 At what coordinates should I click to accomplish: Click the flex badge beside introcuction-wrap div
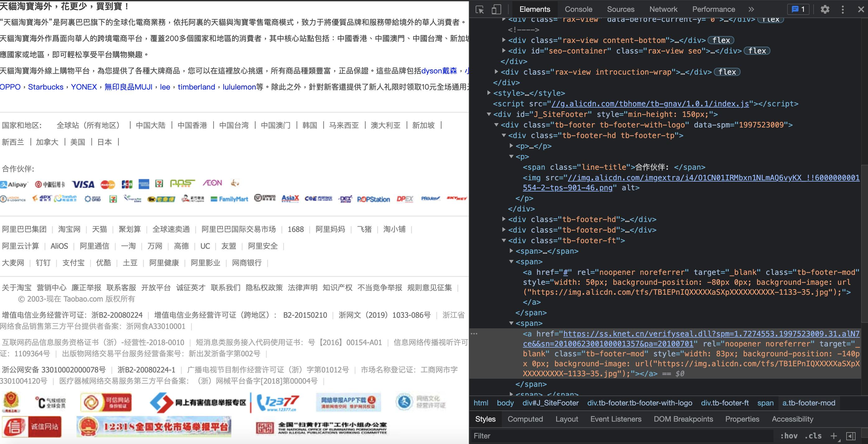[x=727, y=72]
